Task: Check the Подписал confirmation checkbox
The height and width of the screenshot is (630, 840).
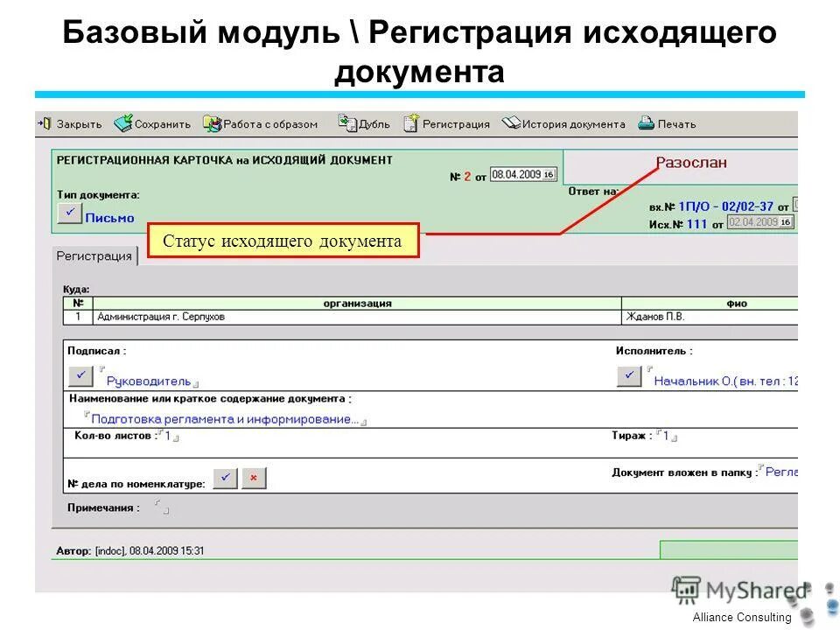Action: tap(80, 374)
